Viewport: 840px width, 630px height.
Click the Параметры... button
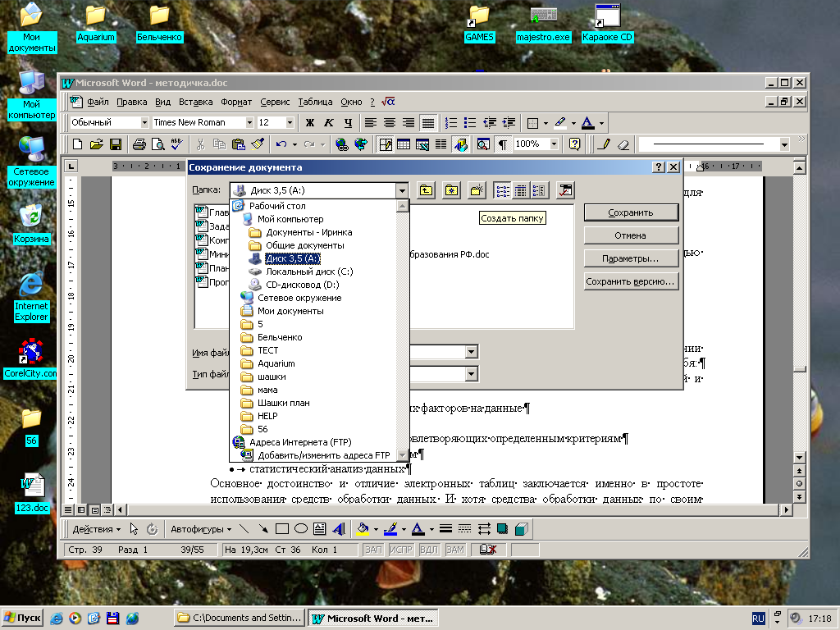631,258
